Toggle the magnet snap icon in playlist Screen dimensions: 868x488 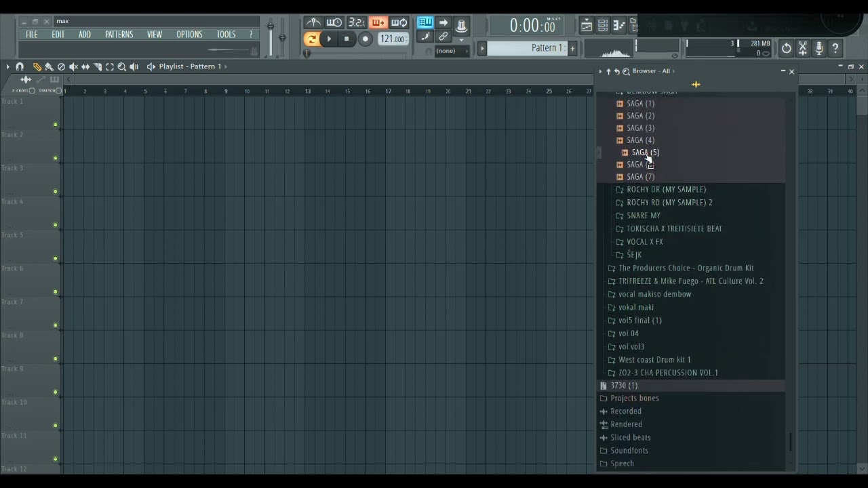20,66
